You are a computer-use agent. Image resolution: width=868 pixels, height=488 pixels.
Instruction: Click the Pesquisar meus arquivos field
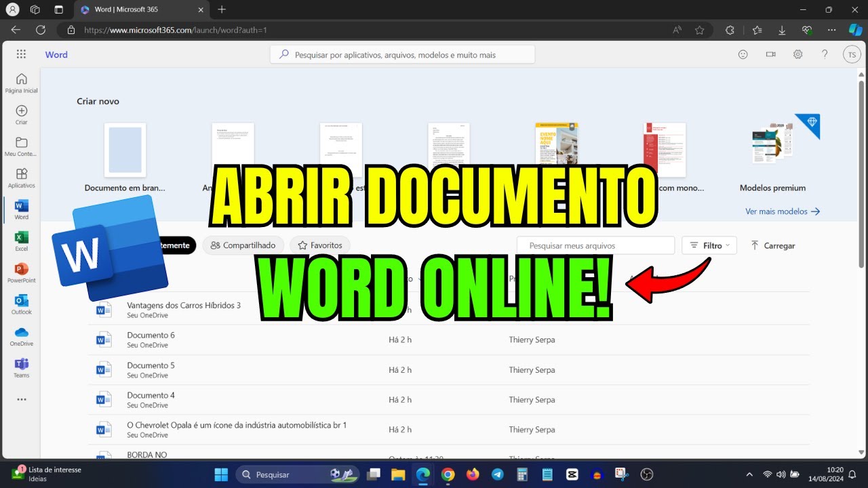tap(595, 245)
